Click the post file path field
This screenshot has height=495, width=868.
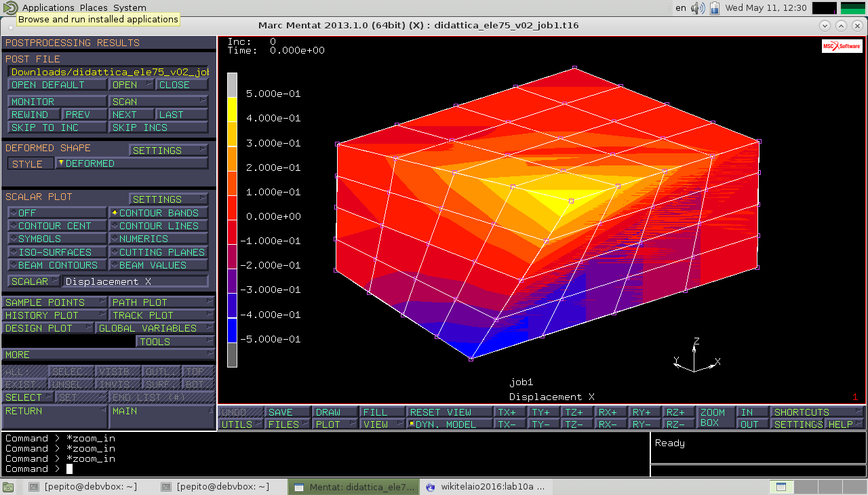click(x=108, y=72)
